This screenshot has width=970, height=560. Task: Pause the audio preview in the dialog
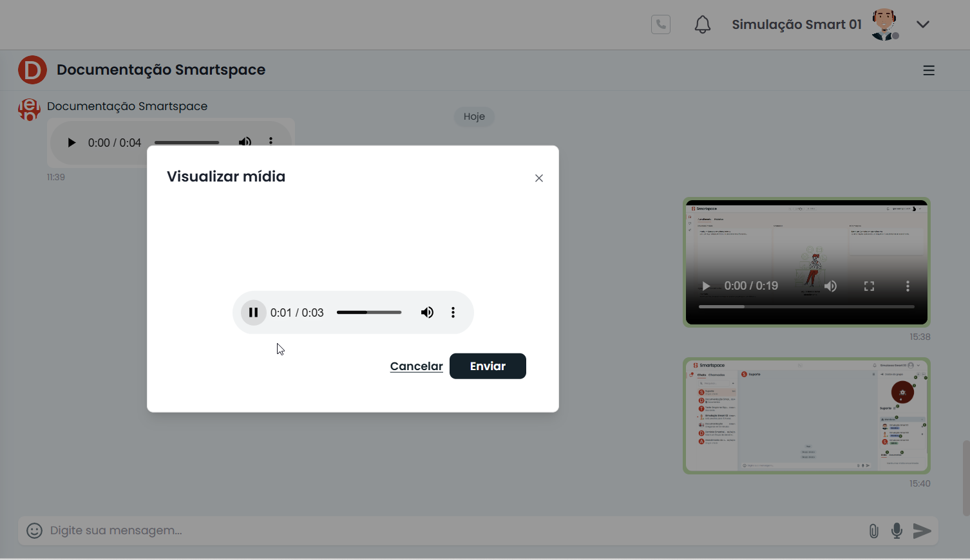(x=254, y=313)
